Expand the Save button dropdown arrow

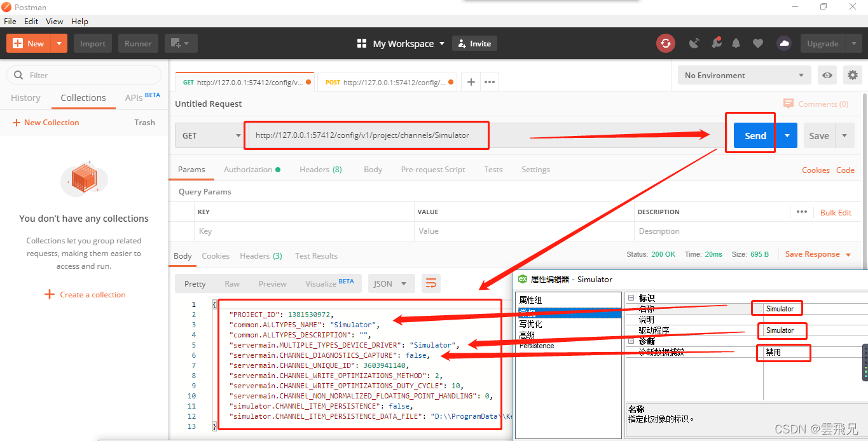(844, 135)
